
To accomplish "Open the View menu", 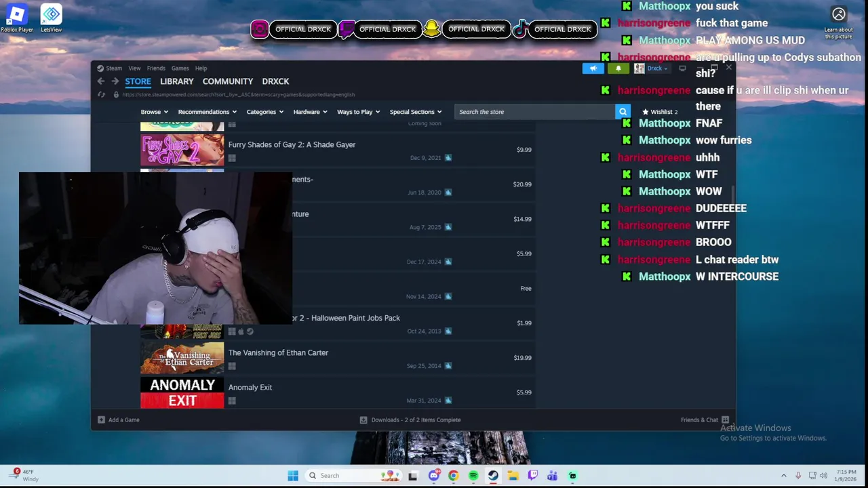I will (x=134, y=68).
